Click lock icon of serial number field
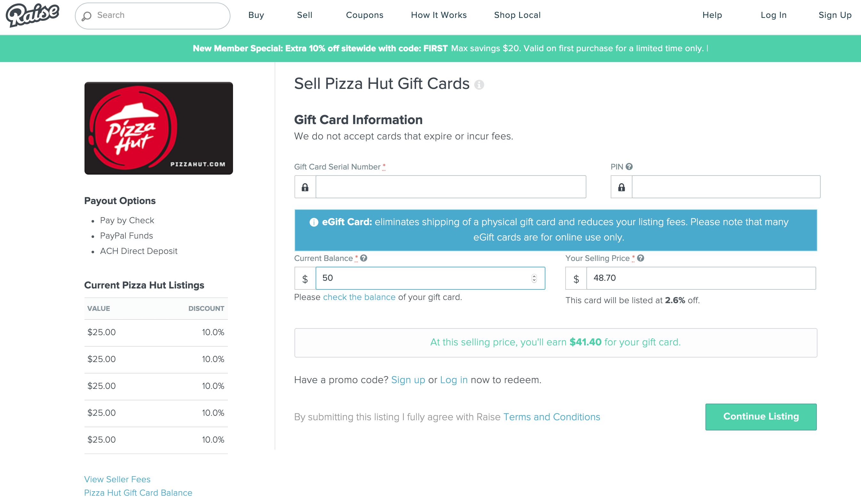The height and width of the screenshot is (504, 861). [x=305, y=187]
